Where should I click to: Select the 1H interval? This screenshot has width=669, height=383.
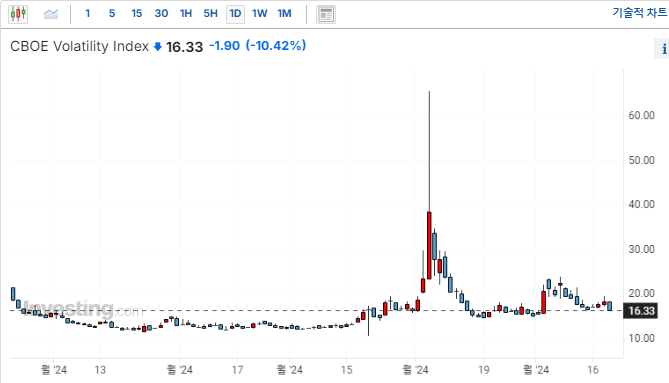coord(186,14)
